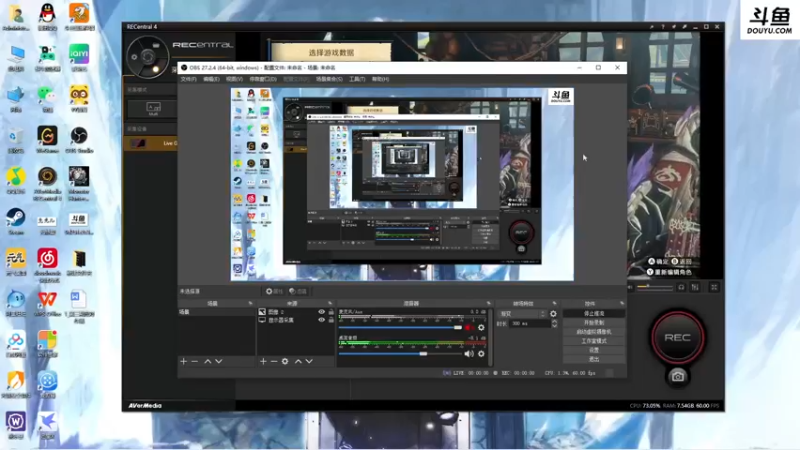The image size is (800, 450).
Task: Start recording with RECentral REC button
Action: (x=678, y=337)
